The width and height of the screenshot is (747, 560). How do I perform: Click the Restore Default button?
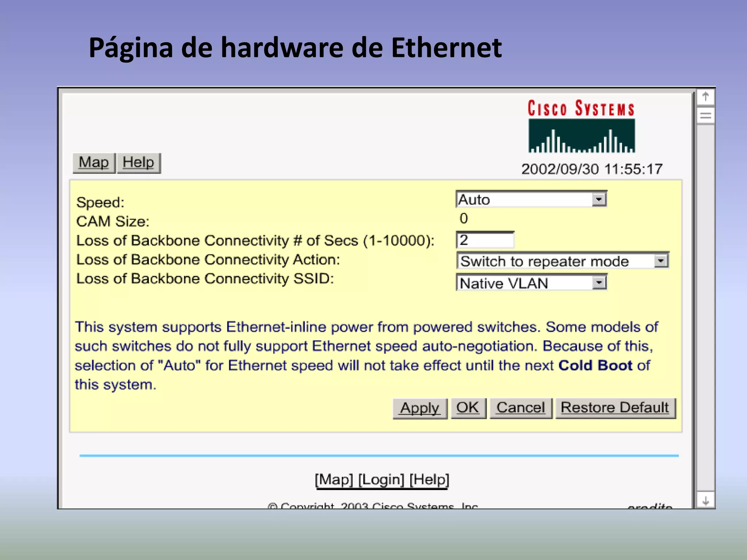tap(615, 408)
